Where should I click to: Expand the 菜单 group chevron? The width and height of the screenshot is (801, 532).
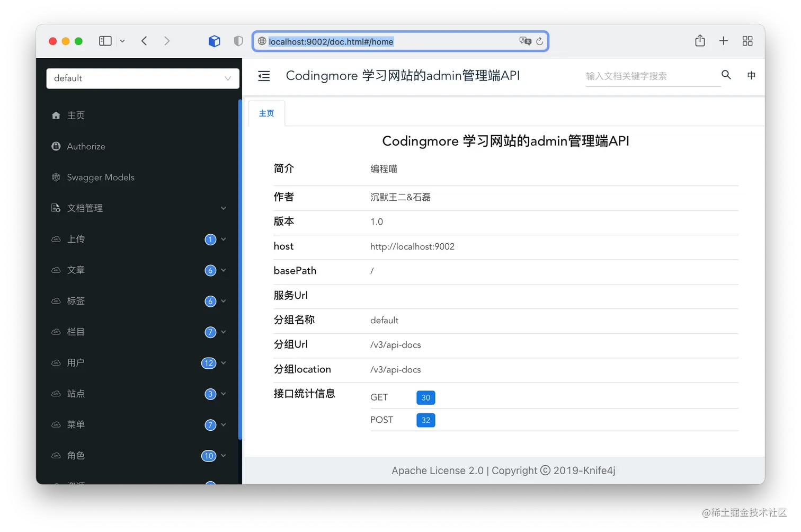point(224,424)
